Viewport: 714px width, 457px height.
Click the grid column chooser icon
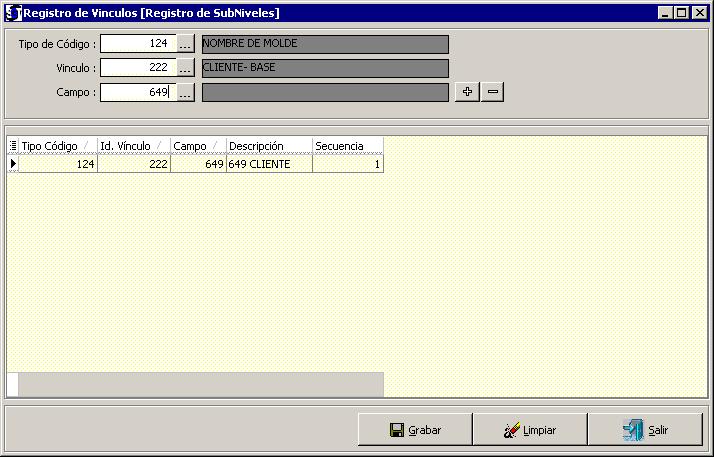tap(13, 146)
